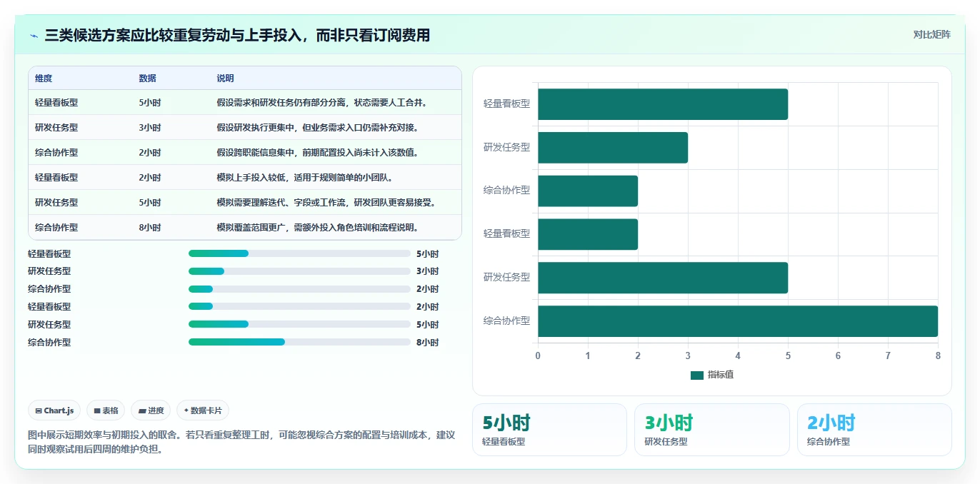Click the title '三类候选方案应比较重复劳动与上手投入'
This screenshot has height=484, width=980.
172,35
